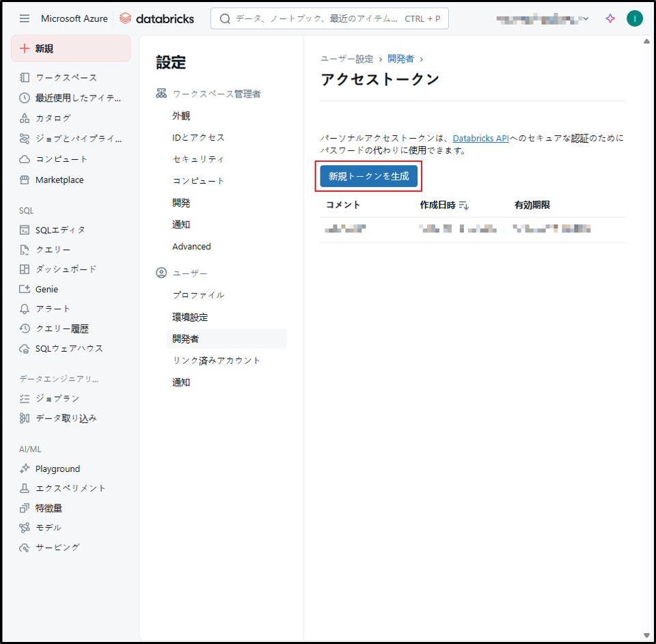Select セキュリティ in settings menu
This screenshot has height=644, width=656.
coord(198,159)
